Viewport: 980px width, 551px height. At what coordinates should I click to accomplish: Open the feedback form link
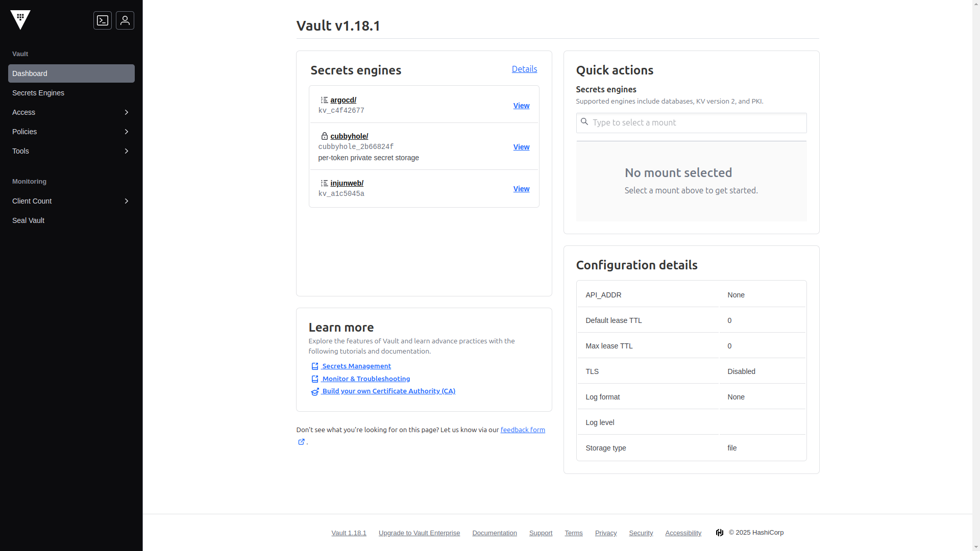point(522,430)
